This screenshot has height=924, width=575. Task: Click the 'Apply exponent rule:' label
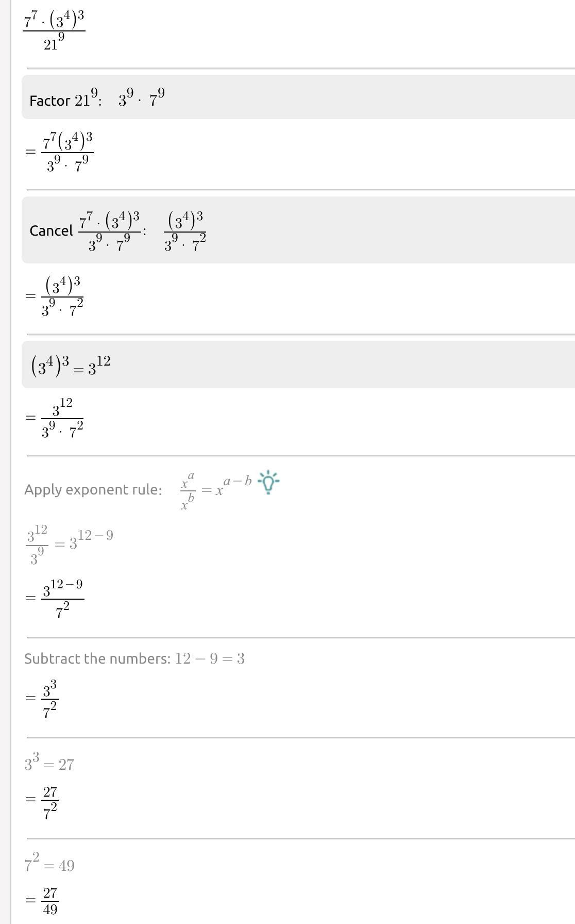point(93,489)
